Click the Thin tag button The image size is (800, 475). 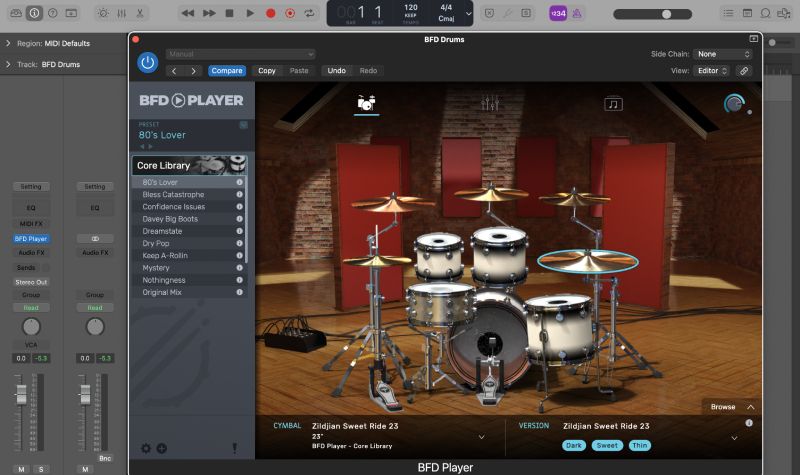640,445
